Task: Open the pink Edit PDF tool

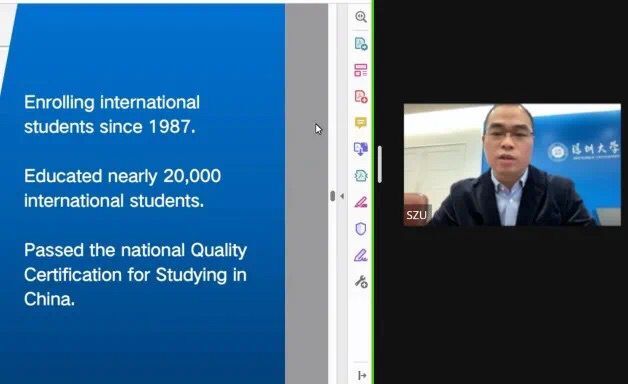Action: click(x=360, y=70)
